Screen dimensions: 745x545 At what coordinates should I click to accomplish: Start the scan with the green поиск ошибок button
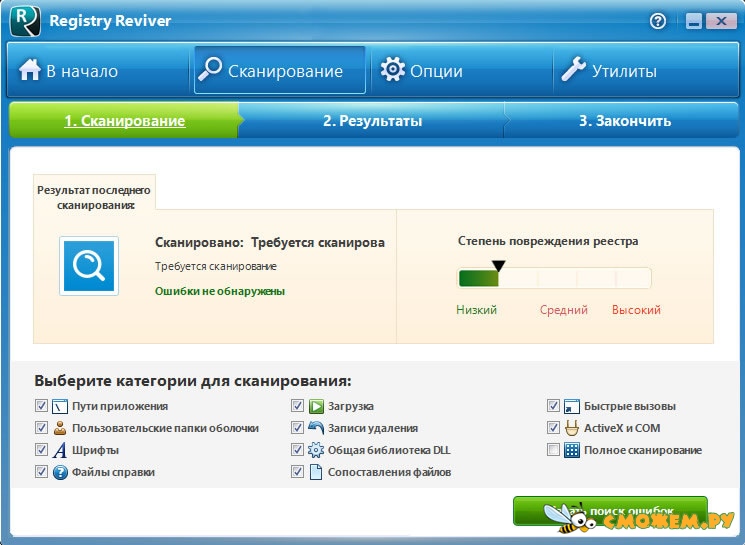(x=610, y=511)
